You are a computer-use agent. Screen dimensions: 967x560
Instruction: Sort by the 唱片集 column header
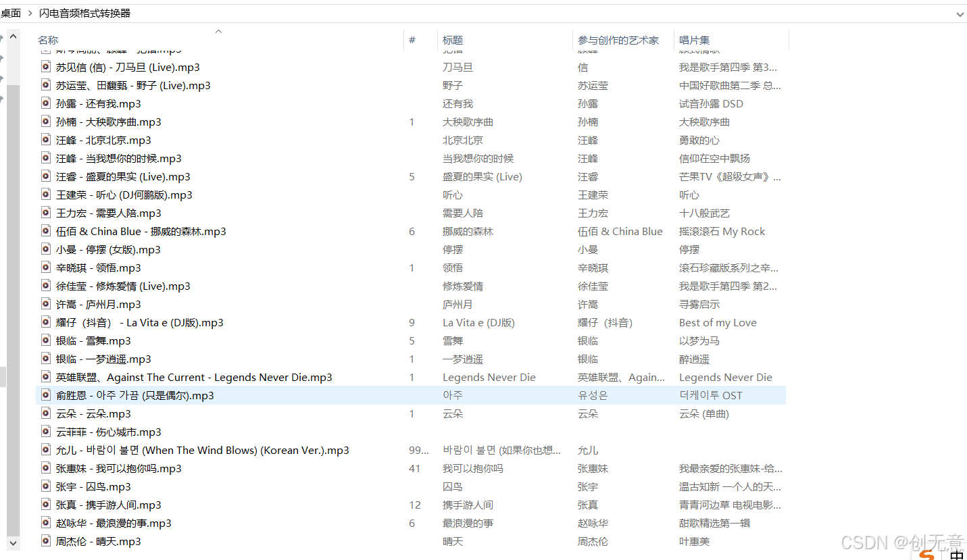[695, 41]
